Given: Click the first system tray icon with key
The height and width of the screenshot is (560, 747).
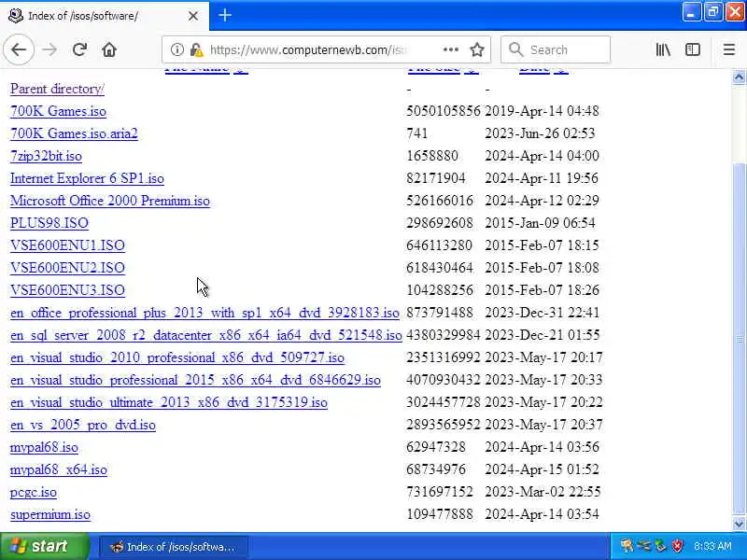Looking at the screenshot, I should tap(627, 546).
